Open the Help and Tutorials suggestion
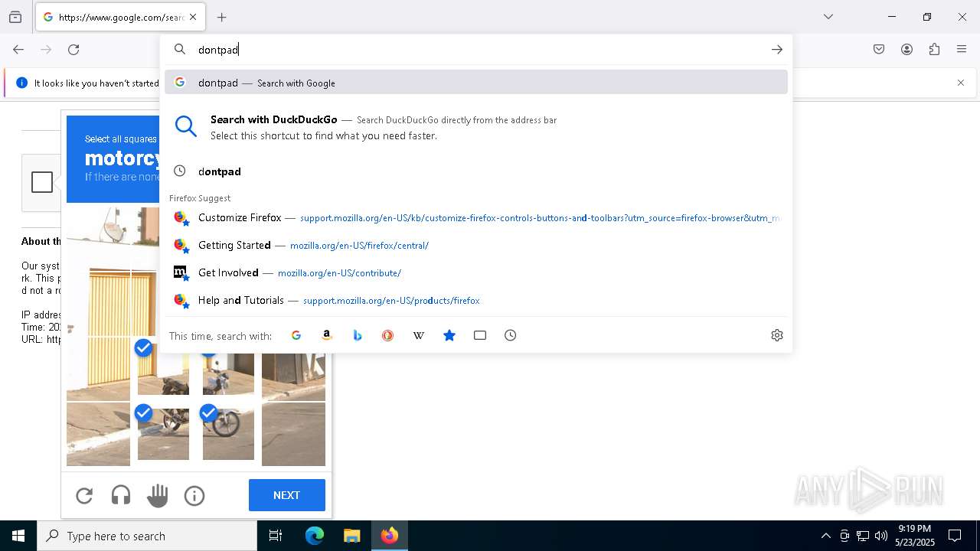Image resolution: width=980 pixels, height=551 pixels. pos(476,301)
